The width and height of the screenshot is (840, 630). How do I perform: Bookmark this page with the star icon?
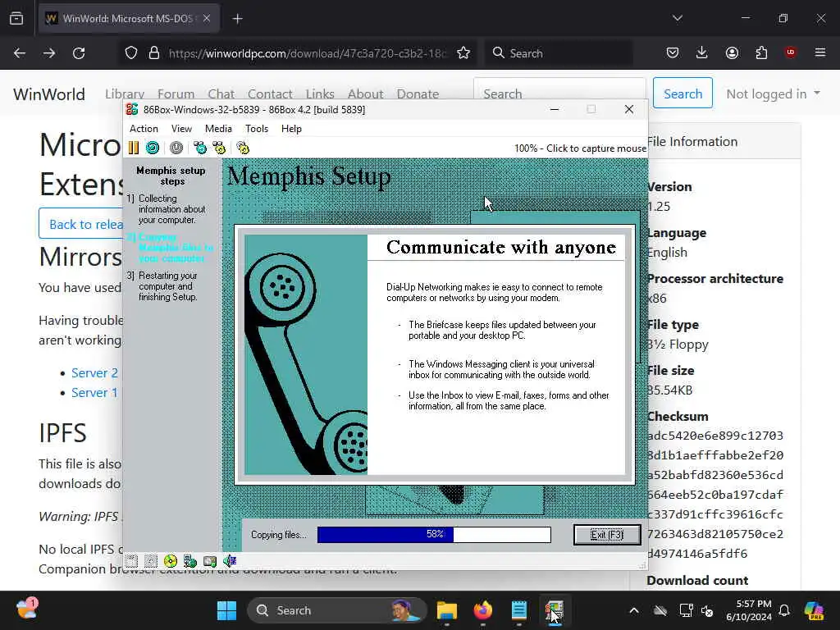463,53
